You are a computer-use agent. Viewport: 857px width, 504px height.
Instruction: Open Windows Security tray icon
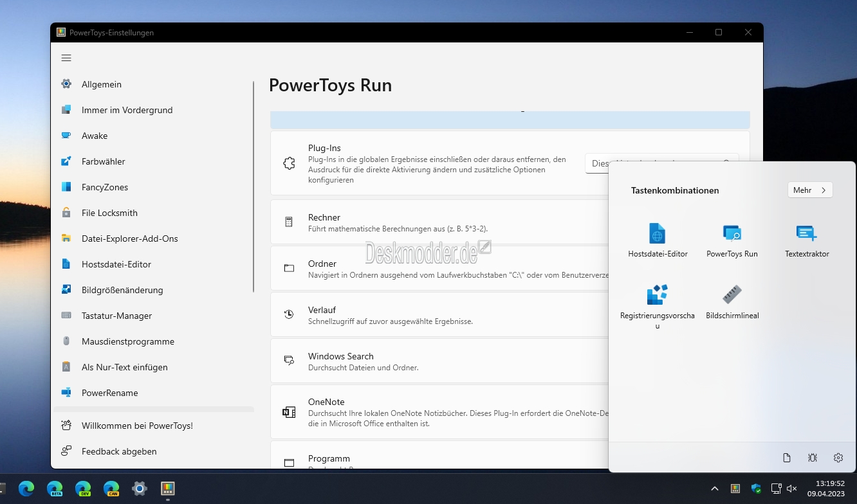tap(756, 489)
